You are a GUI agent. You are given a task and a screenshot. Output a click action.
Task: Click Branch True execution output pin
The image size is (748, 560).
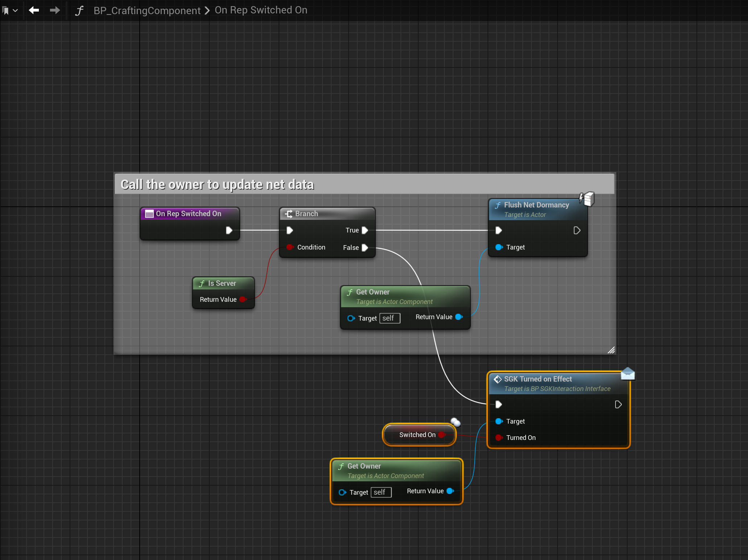[365, 230]
